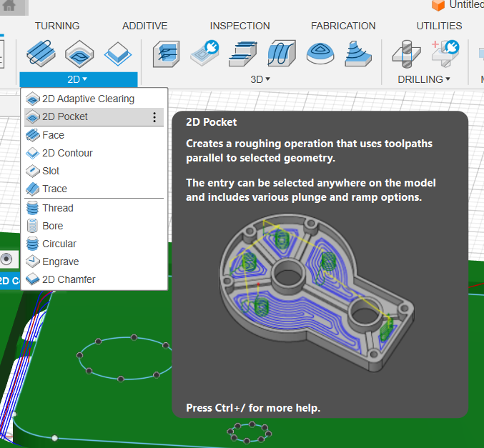Image resolution: width=484 pixels, height=448 pixels.
Task: Select the 3D Parallel ribbon icon
Action: click(282, 54)
